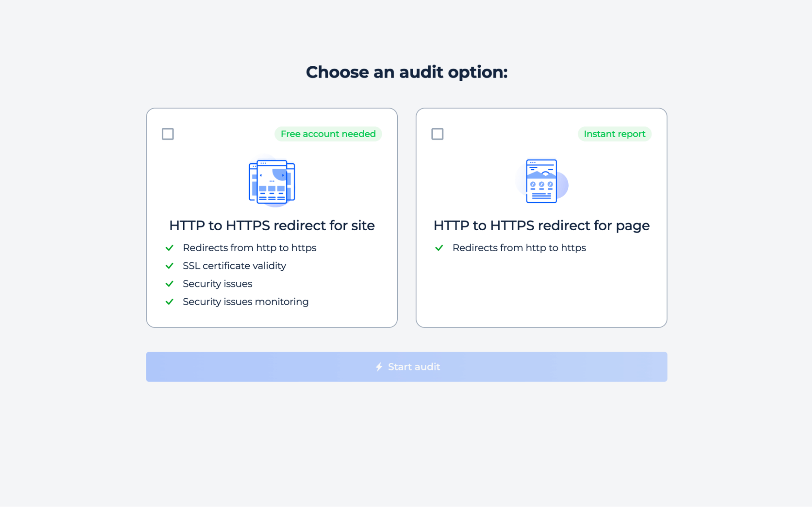This screenshot has height=507, width=812.
Task: Click the SSL certificate validity checkmark
Action: [170, 266]
